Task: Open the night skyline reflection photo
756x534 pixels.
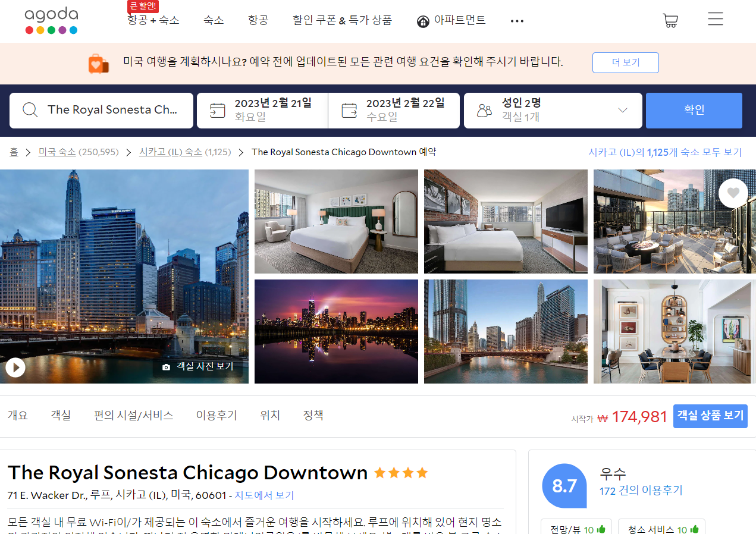Action: [336, 332]
